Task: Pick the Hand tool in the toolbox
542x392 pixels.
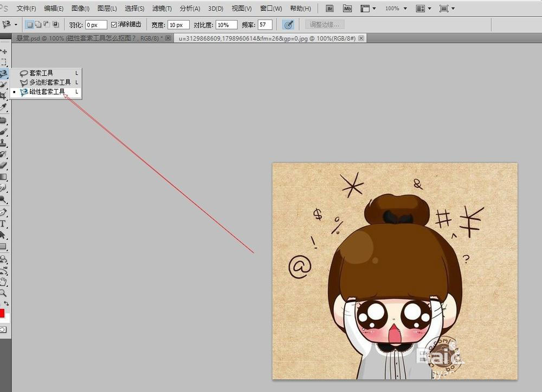Action: coord(3,282)
